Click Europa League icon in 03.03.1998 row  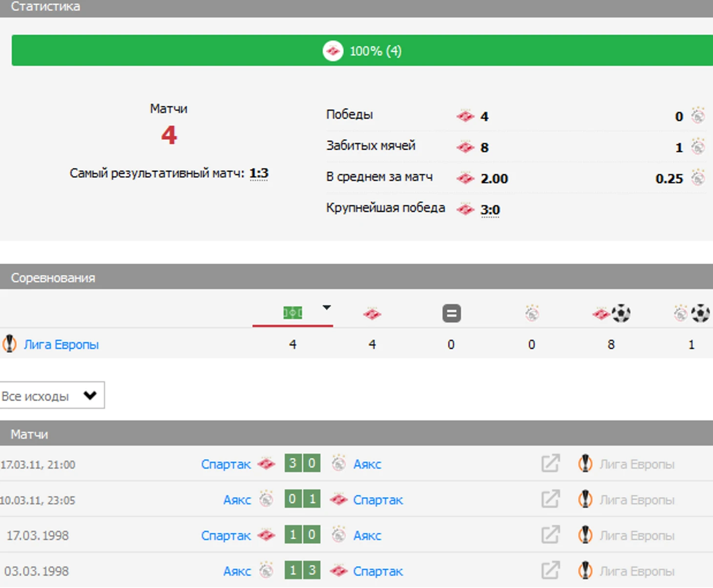[585, 570]
